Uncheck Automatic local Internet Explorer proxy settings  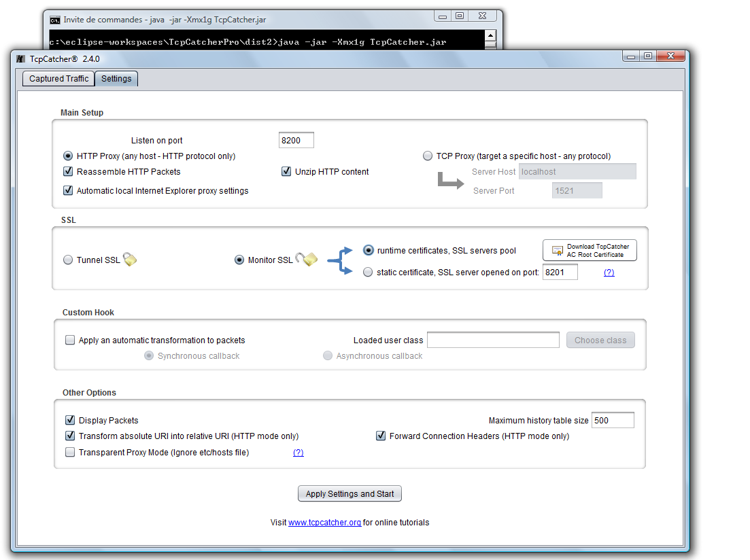(x=68, y=190)
